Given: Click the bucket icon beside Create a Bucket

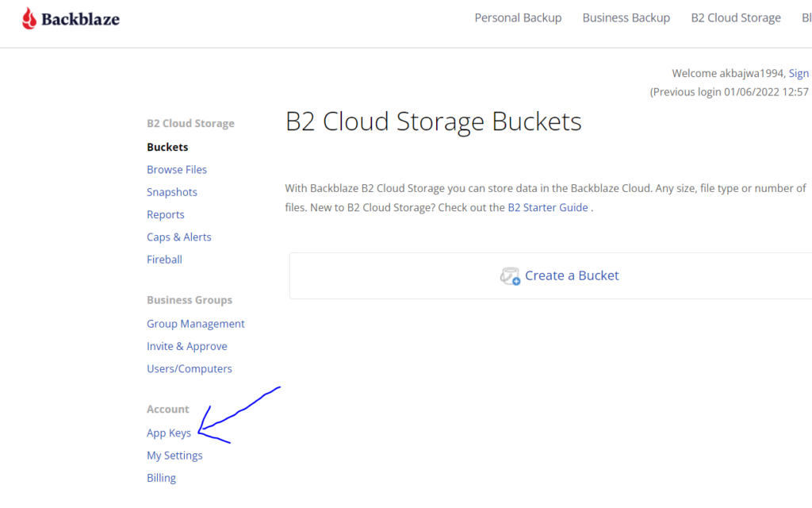Looking at the screenshot, I should 510,276.
